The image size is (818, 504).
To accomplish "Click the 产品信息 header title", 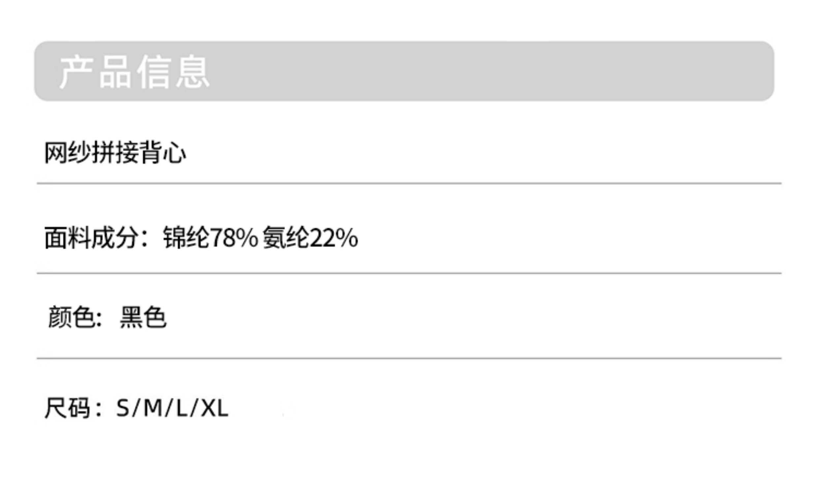I will [134, 72].
